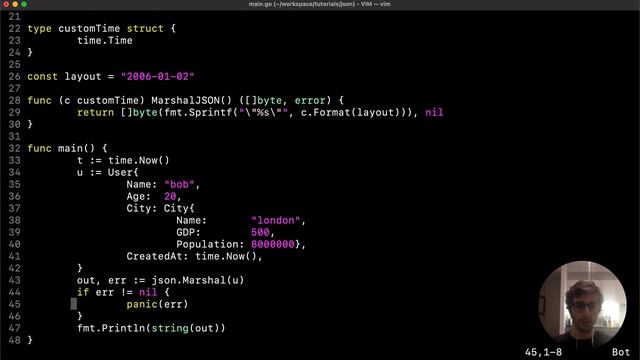
Task: Click 'MarshalJSON()' method name
Action: click(x=191, y=100)
